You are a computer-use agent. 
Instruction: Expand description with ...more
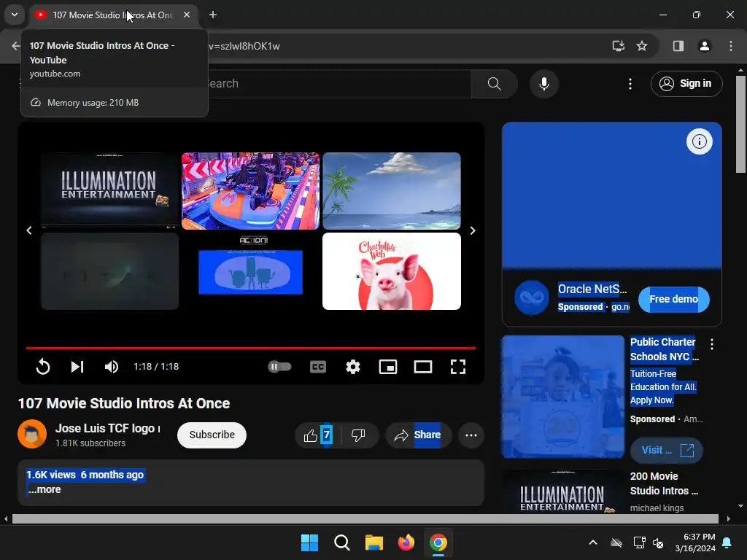pos(44,489)
